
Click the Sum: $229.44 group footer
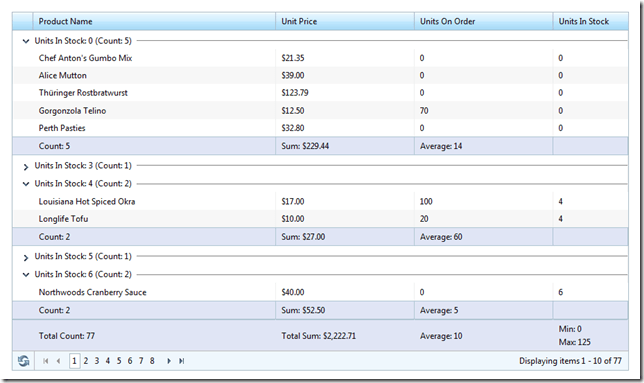[345, 146]
